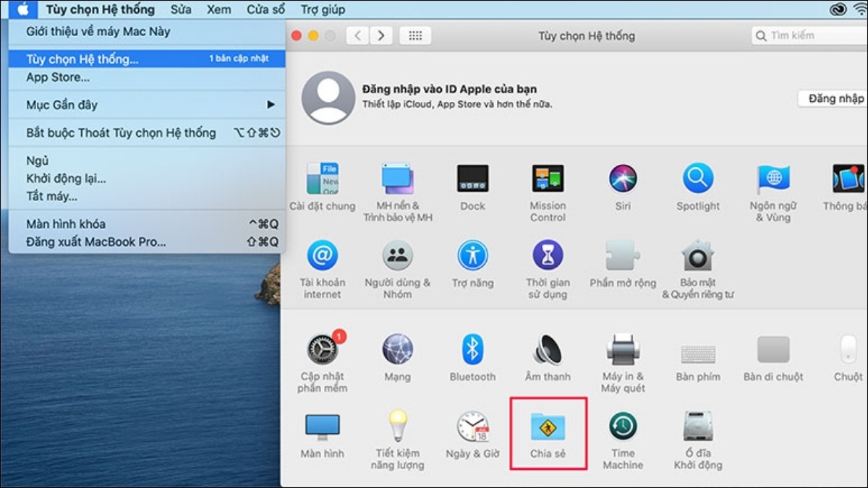The image size is (868, 488).
Task: Click the red close window button
Action: 297,35
